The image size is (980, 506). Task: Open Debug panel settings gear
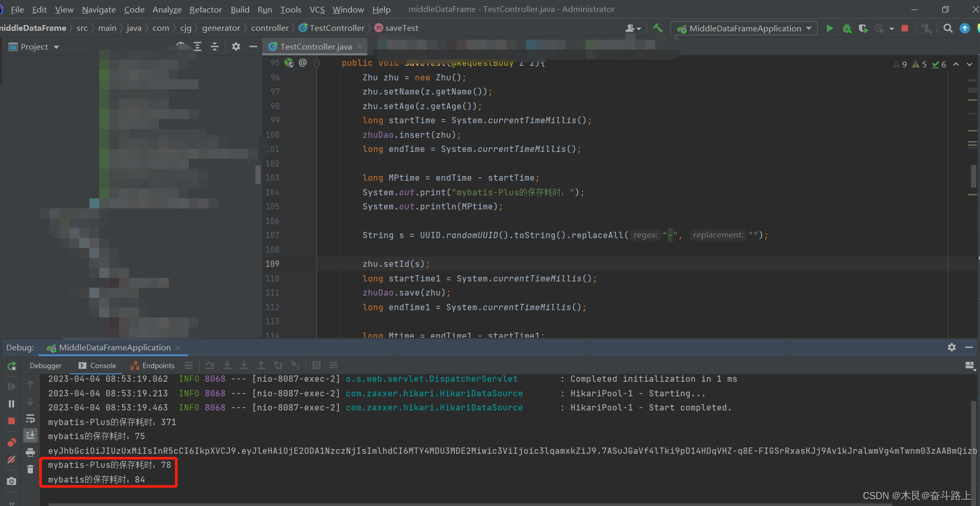(952, 347)
